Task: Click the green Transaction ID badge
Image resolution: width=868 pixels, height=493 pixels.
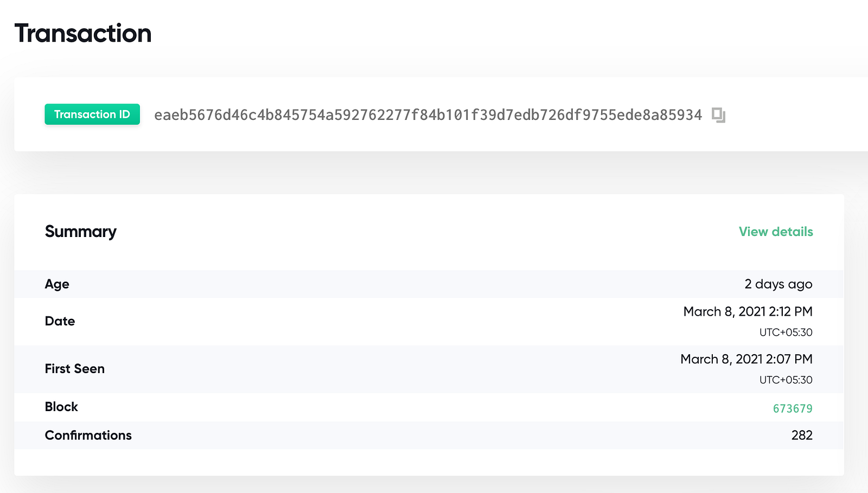Action: [92, 114]
